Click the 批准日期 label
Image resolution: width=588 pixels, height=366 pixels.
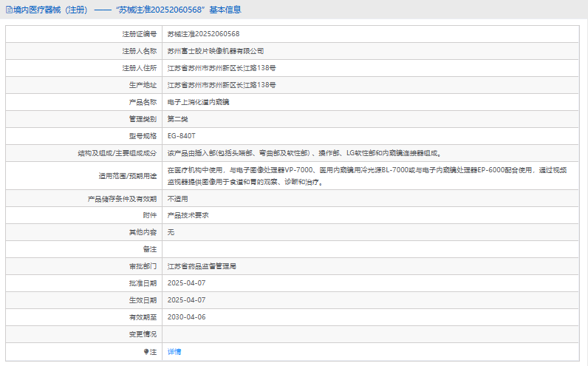point(143,283)
